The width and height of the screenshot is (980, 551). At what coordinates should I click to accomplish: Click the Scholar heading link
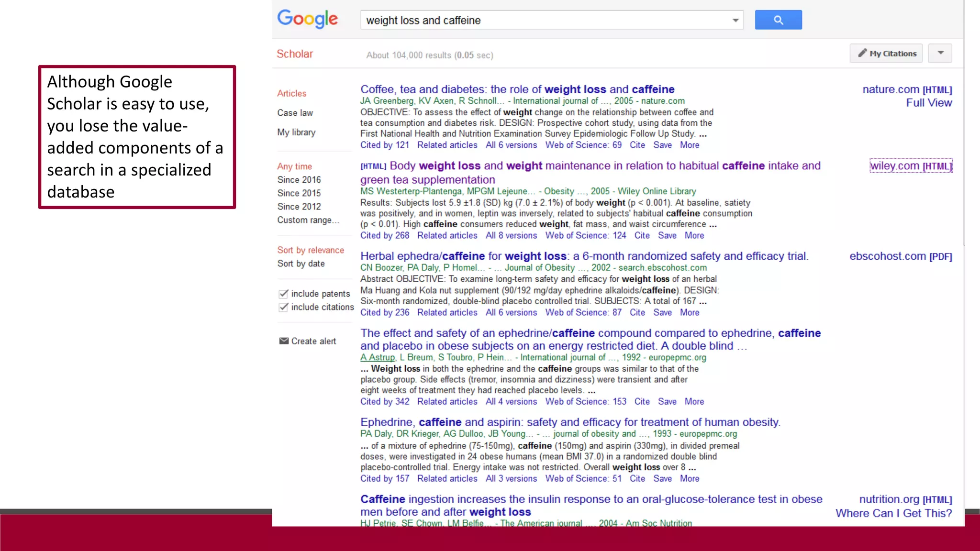(x=295, y=54)
